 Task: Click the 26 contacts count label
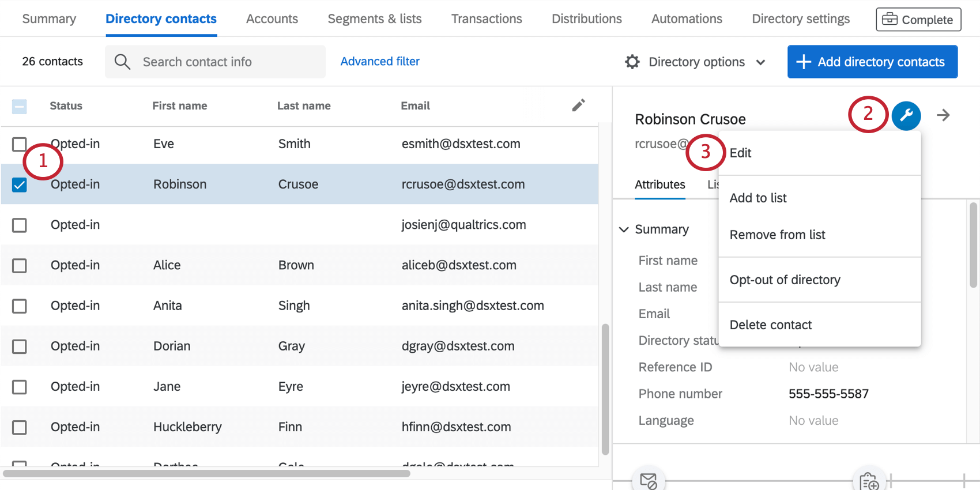pyautogui.click(x=52, y=61)
